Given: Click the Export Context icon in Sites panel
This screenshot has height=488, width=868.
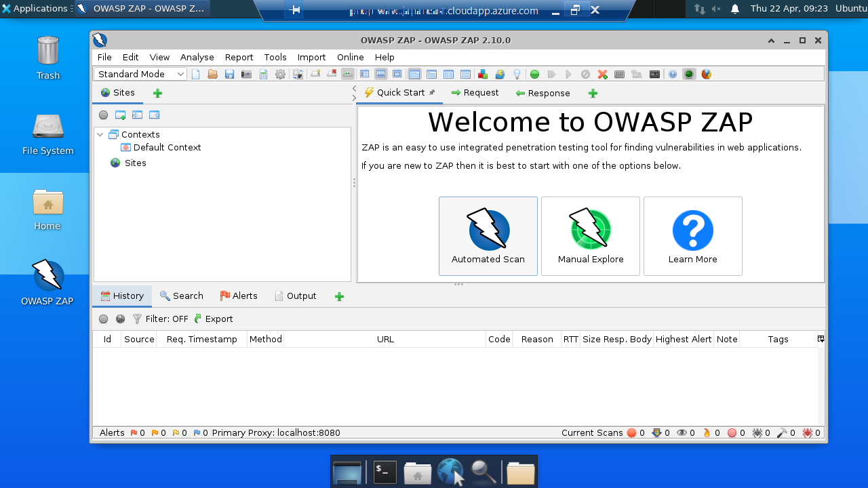Looking at the screenshot, I should coord(154,115).
